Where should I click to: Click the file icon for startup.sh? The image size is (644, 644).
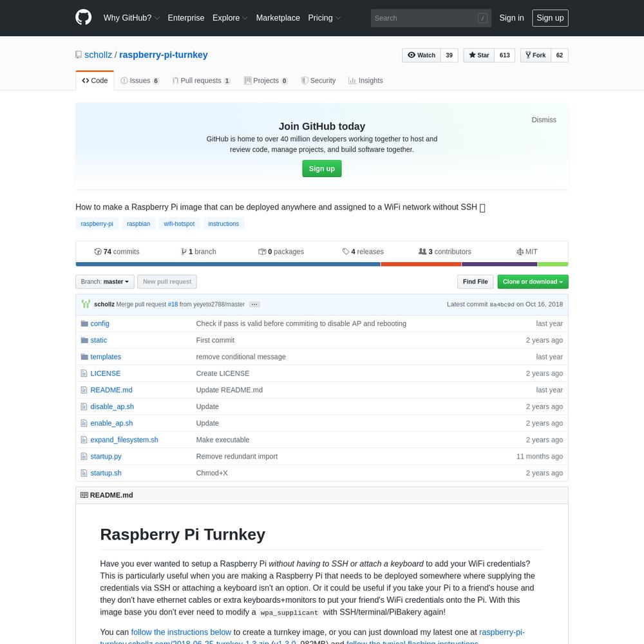84,473
